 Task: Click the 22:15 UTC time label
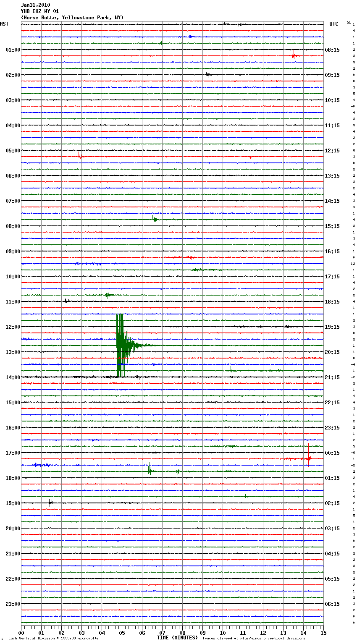(332, 403)
